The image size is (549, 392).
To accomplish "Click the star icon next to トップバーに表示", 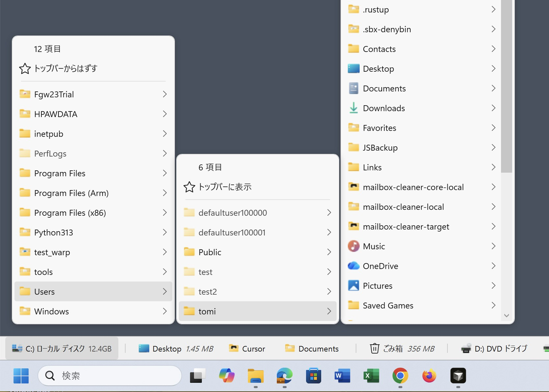I will click(x=189, y=187).
